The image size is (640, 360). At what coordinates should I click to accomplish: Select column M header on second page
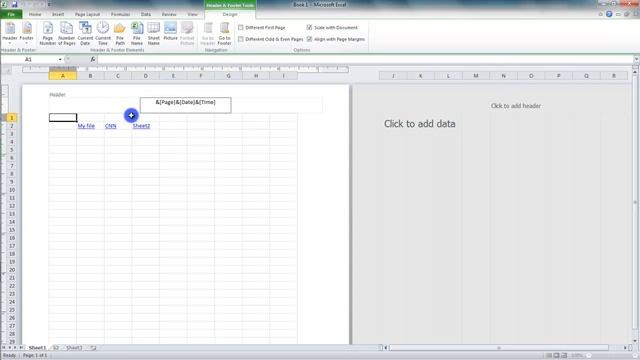(476, 76)
